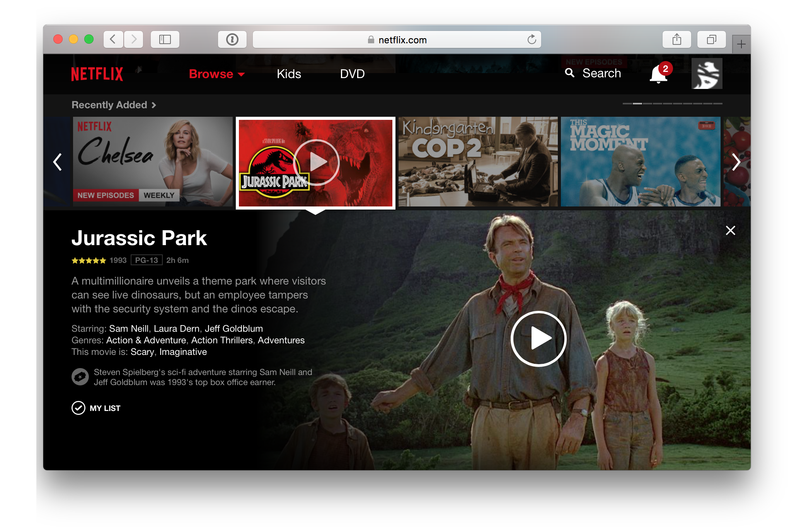Open the Action Thrillers genre link
The image size is (794, 532).
(x=222, y=340)
